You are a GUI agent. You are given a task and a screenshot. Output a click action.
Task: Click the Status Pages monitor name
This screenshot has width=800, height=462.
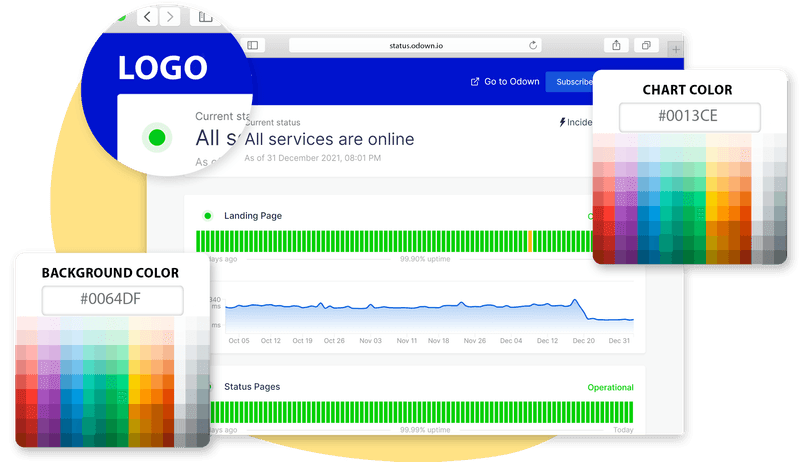coord(252,387)
